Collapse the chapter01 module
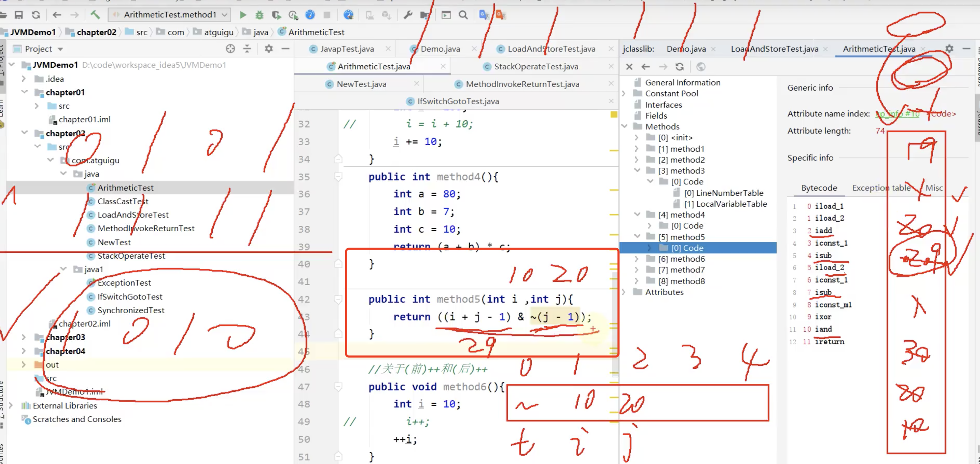The image size is (980, 464). pyautogui.click(x=24, y=92)
